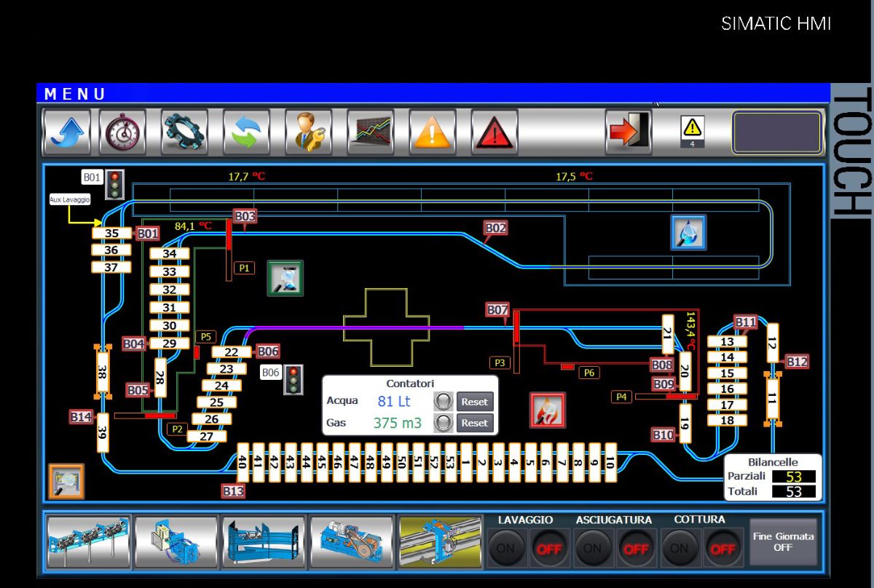Select the P3 label tag

click(500, 362)
